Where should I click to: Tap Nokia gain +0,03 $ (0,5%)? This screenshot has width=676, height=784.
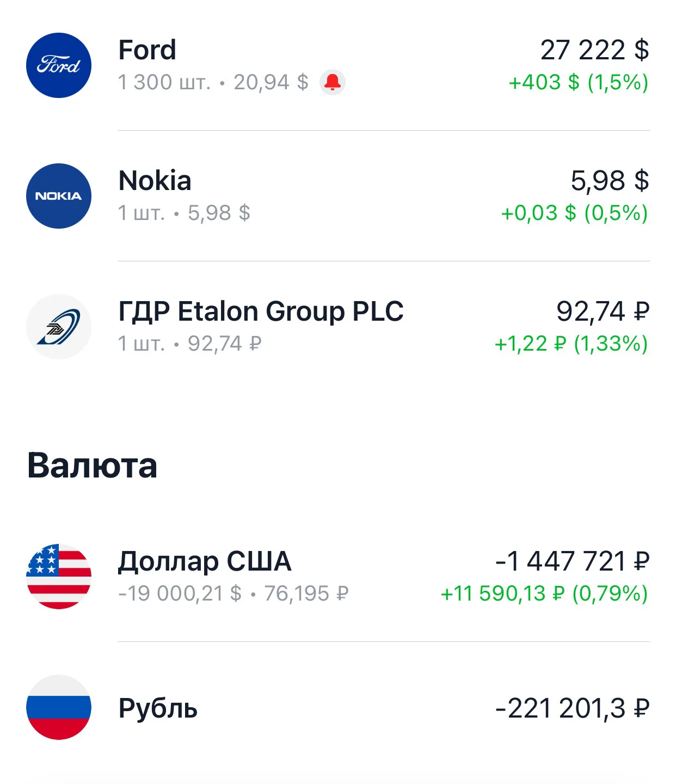point(575,213)
